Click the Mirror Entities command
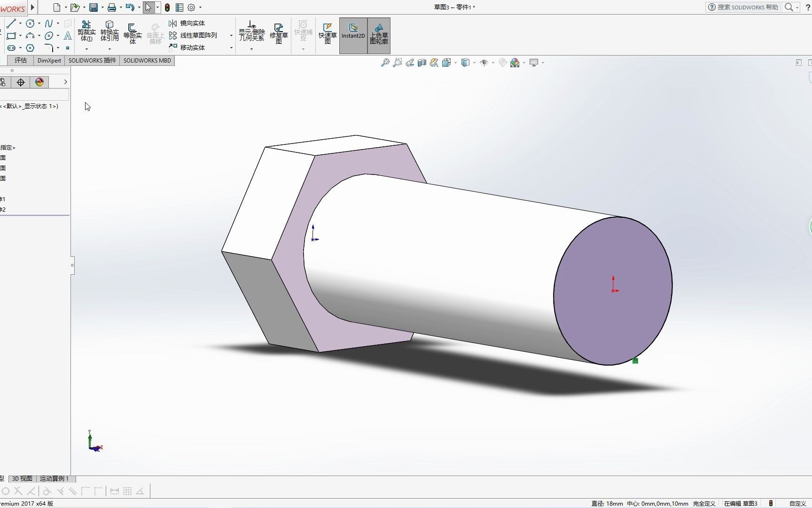The width and height of the screenshot is (812, 508). (x=190, y=23)
